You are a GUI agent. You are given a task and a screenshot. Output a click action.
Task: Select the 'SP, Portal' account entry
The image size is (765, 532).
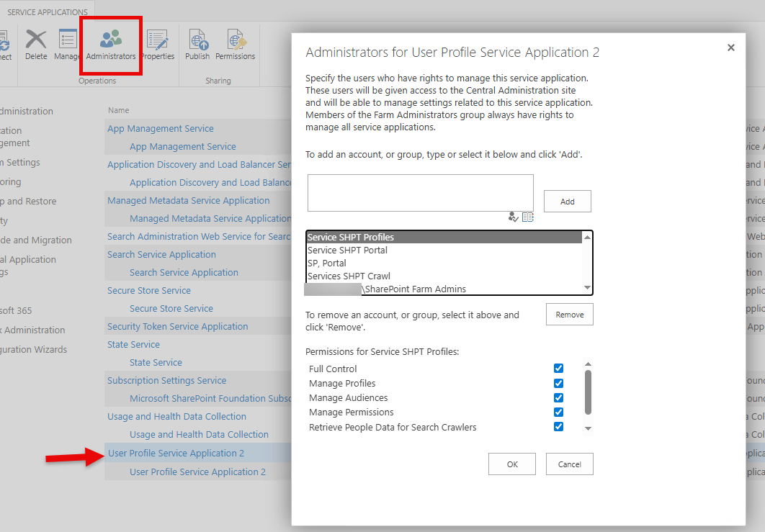pyautogui.click(x=444, y=263)
